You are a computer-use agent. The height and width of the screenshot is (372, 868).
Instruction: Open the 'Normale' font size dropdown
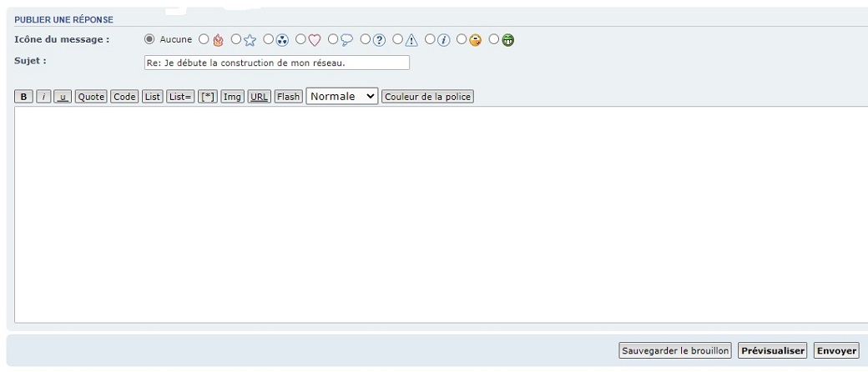(x=342, y=97)
